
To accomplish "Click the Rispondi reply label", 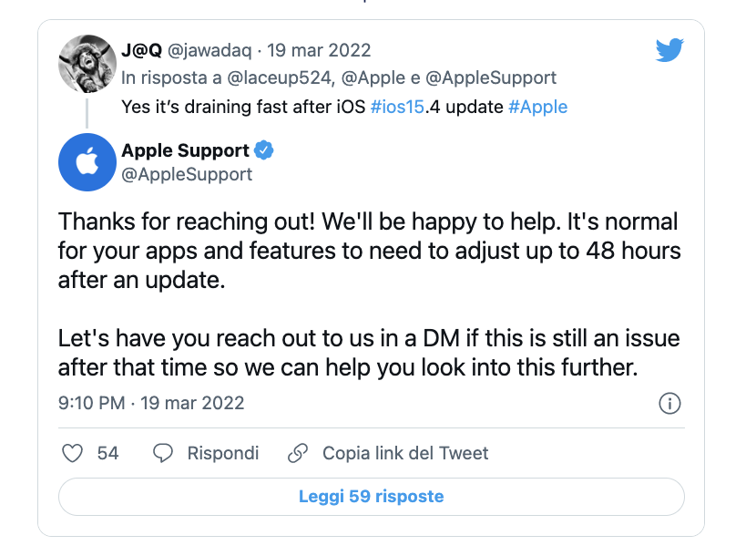I will pos(223,453).
